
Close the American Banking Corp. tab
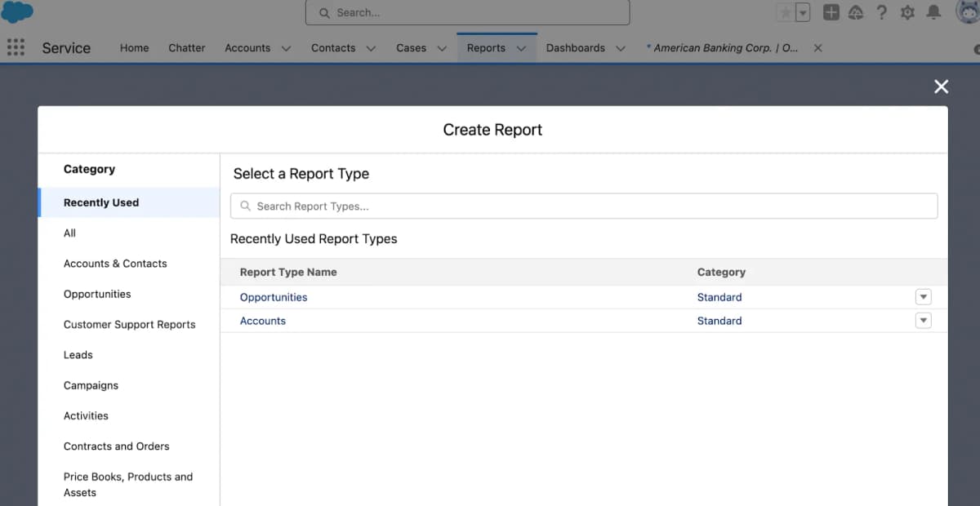point(817,48)
